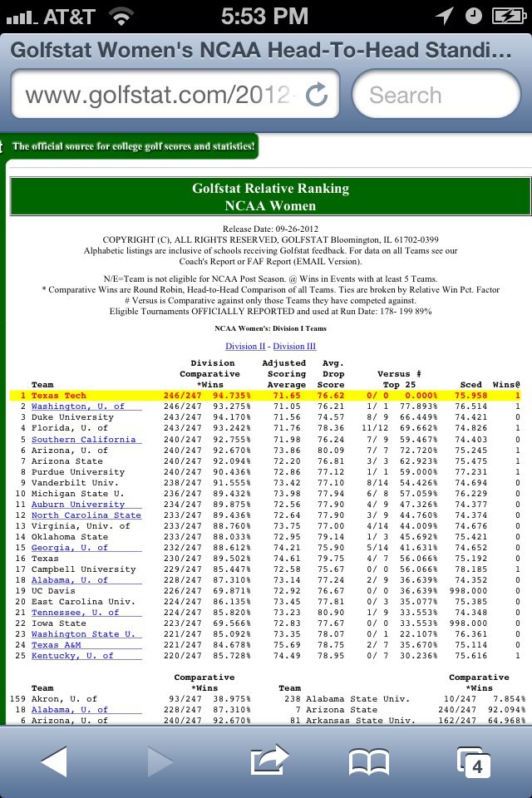
Task: Open Washington State U. link
Action: (x=83, y=634)
